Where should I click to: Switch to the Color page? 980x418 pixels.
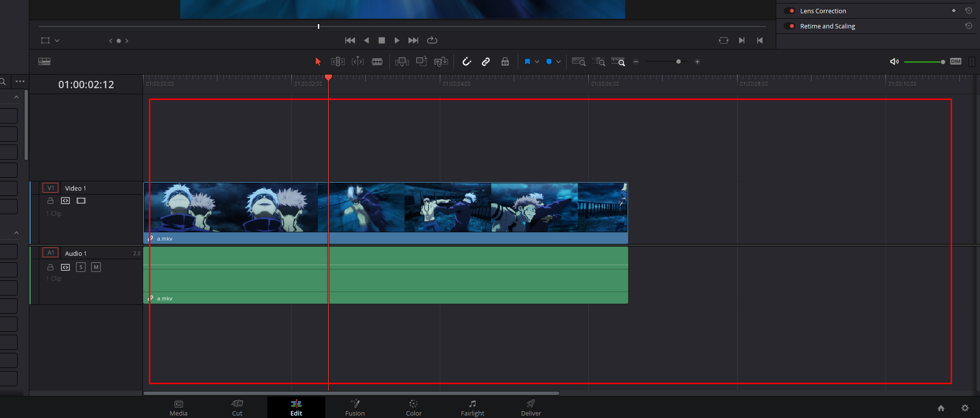click(x=414, y=408)
